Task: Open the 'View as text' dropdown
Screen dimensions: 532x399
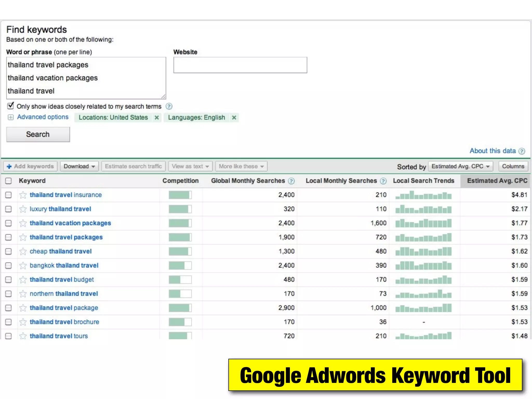Action: [x=190, y=166]
